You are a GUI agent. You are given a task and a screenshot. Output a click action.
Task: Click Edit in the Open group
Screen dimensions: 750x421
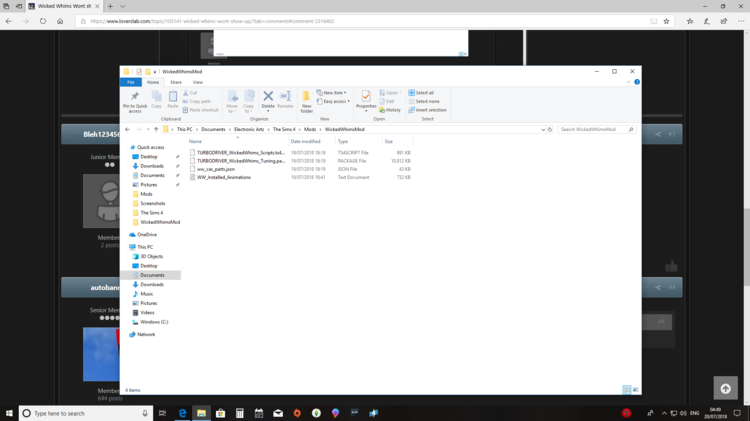pyautogui.click(x=387, y=101)
